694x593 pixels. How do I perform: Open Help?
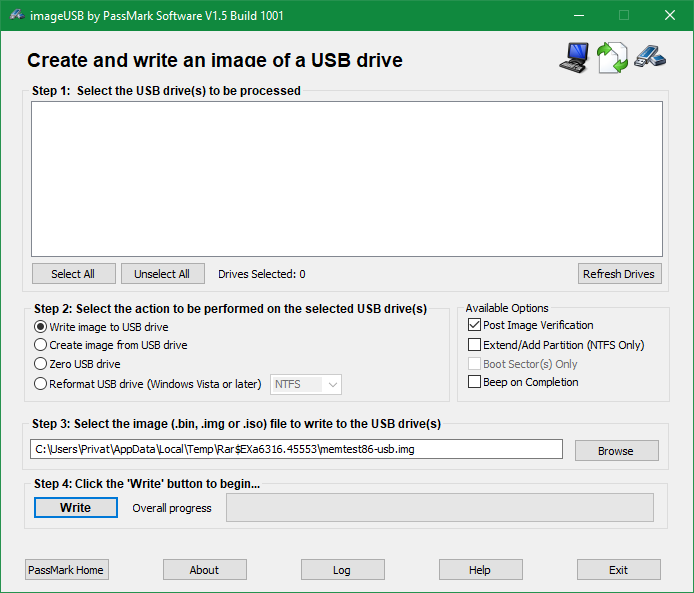click(481, 570)
